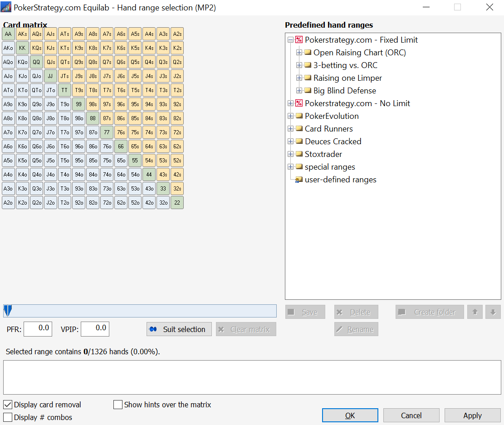The image size is (504, 425).
Task: Click the Big Blind Defense folder icon
Action: pos(308,91)
